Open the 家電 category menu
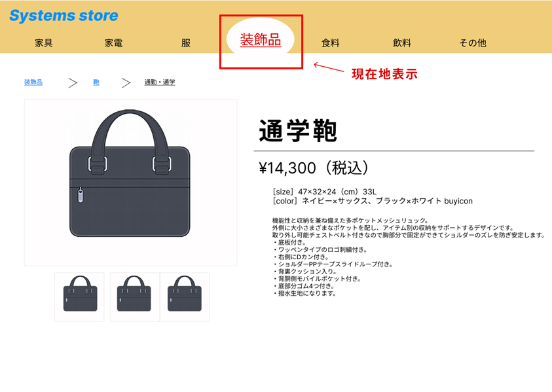Image resolution: width=552 pixels, height=392 pixels. (x=113, y=43)
